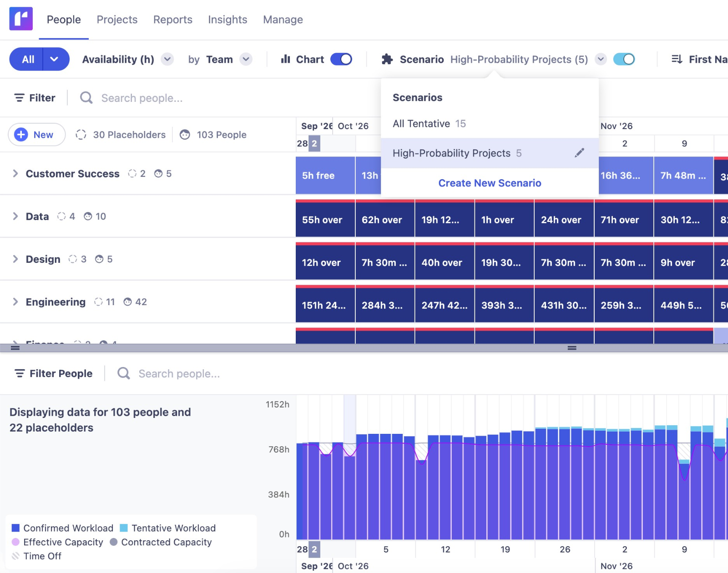
Task: Open the by Team grouping dropdown
Action: point(246,59)
